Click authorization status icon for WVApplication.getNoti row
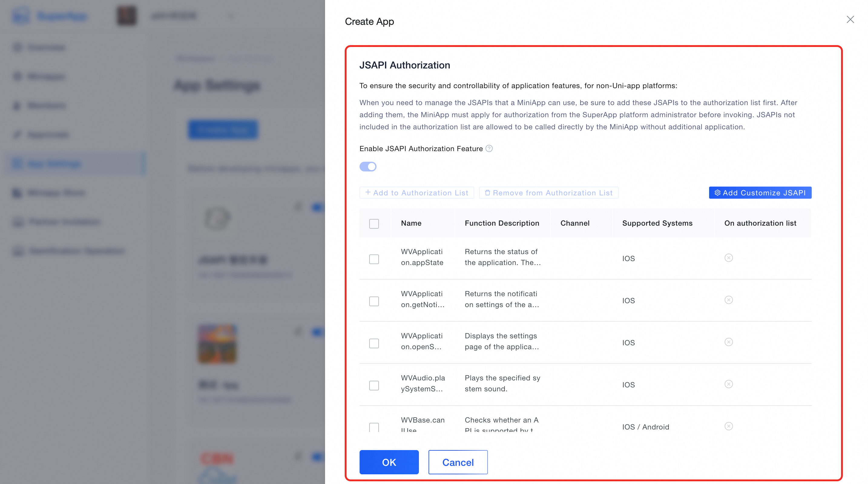 click(728, 300)
